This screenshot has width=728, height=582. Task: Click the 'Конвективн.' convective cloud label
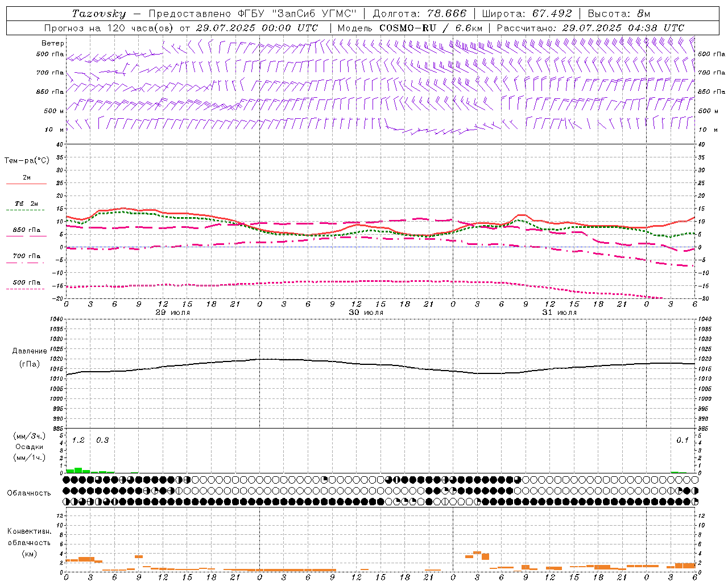click(29, 531)
